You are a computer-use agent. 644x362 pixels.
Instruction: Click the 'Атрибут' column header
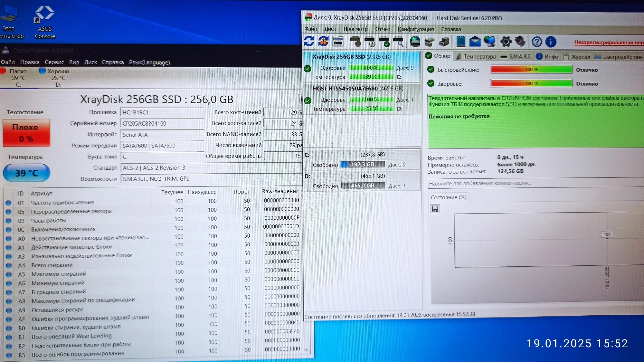(x=41, y=193)
